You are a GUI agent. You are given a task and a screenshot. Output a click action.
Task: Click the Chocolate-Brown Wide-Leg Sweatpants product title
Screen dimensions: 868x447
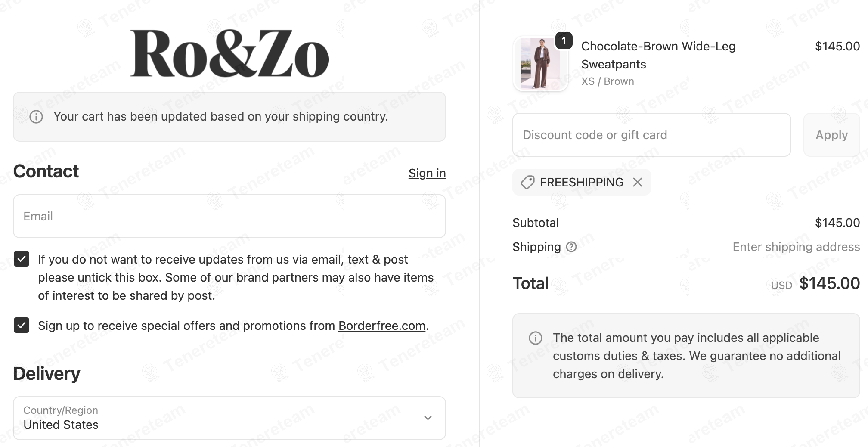tap(658, 55)
